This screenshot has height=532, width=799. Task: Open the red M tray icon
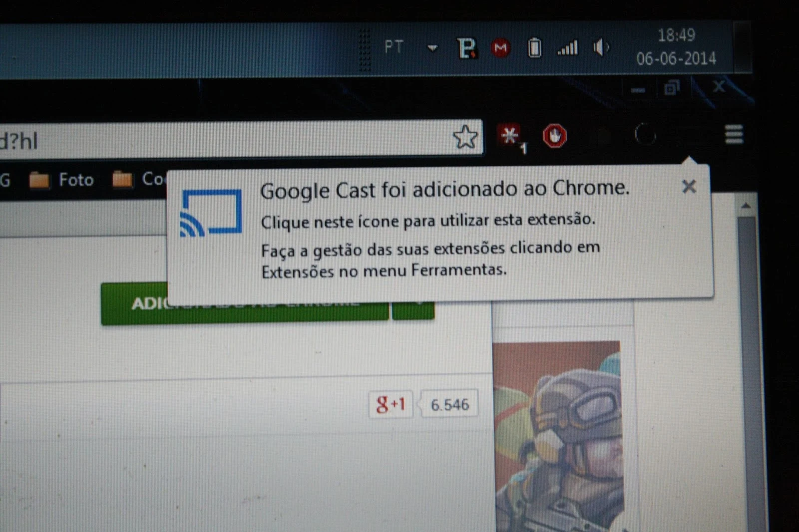tap(500, 48)
